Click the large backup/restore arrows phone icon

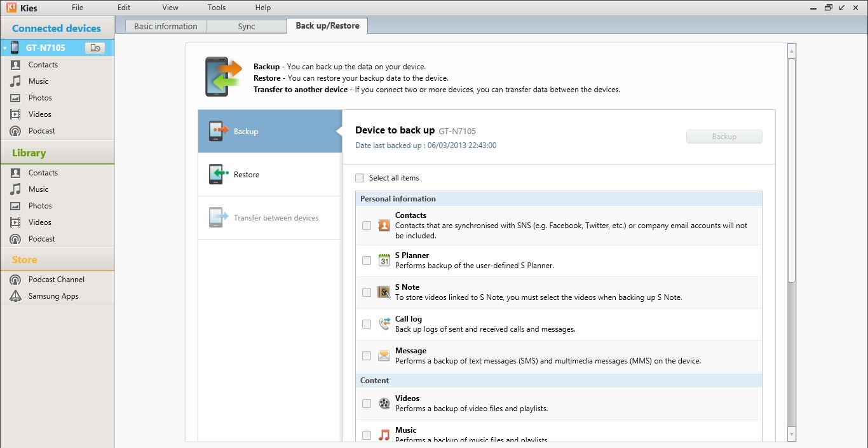tap(223, 76)
